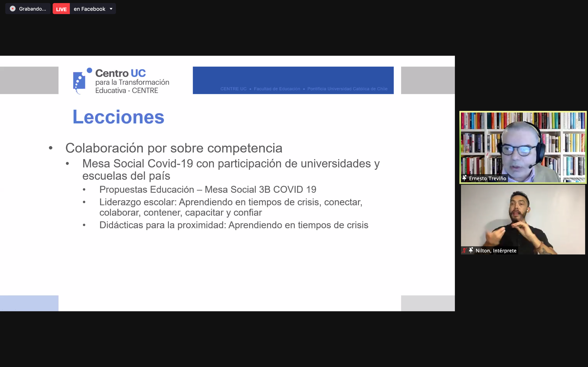
Task: Click pin icon next to Nilton, Intérprete
Action: click(471, 250)
